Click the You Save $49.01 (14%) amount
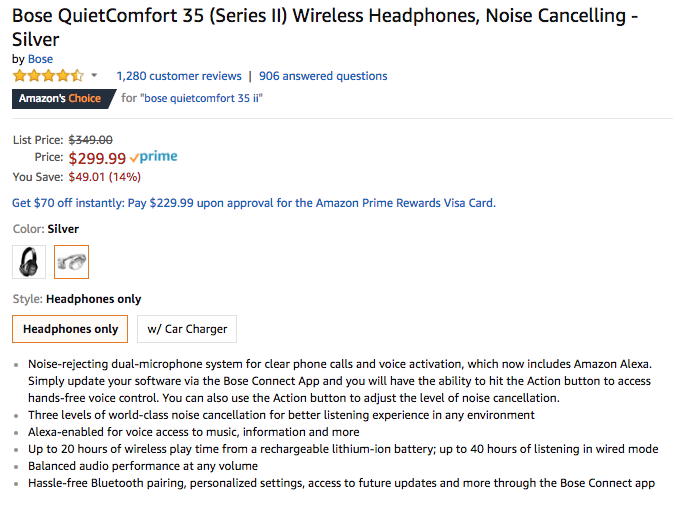This screenshot has height=510, width=679. coord(104,177)
